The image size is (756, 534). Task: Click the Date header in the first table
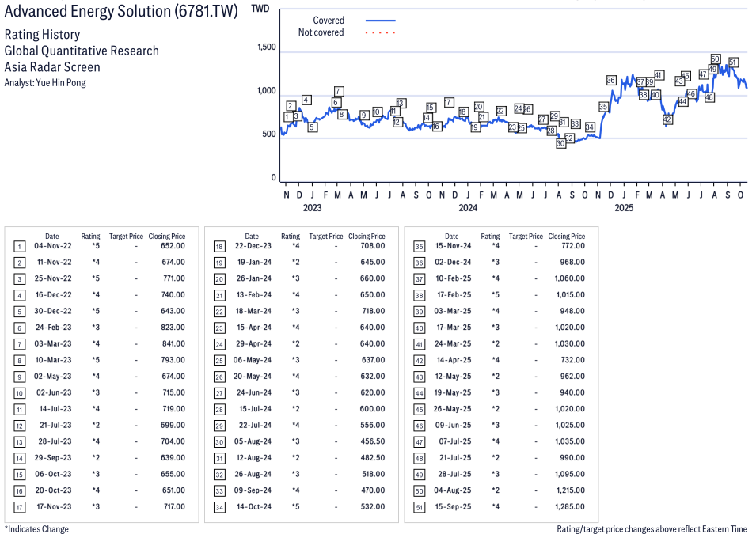click(51, 236)
